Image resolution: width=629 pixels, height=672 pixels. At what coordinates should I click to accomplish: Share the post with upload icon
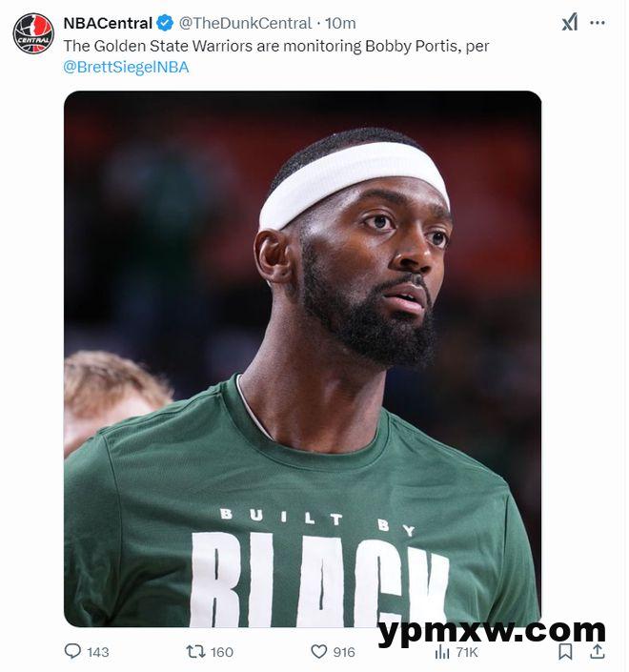tap(598, 651)
